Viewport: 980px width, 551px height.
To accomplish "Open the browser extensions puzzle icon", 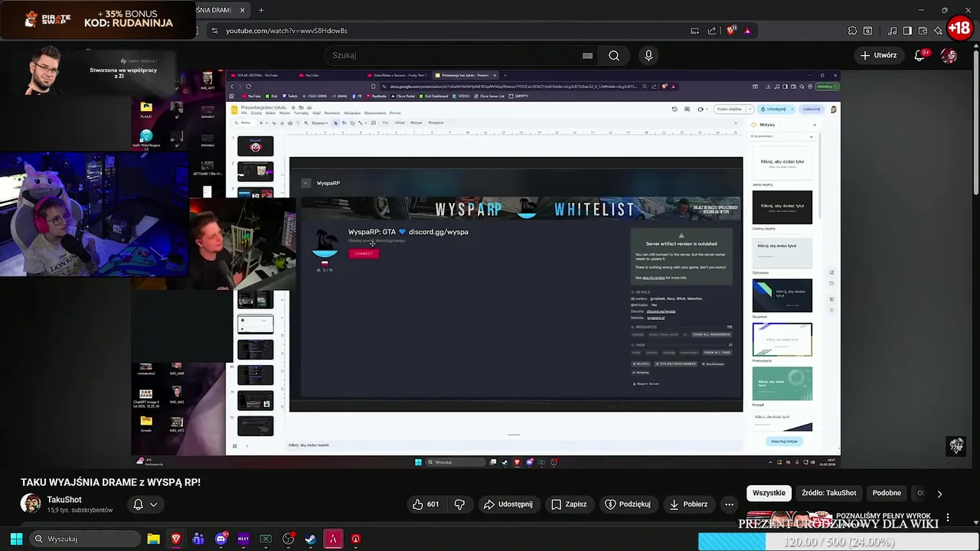I will [852, 31].
